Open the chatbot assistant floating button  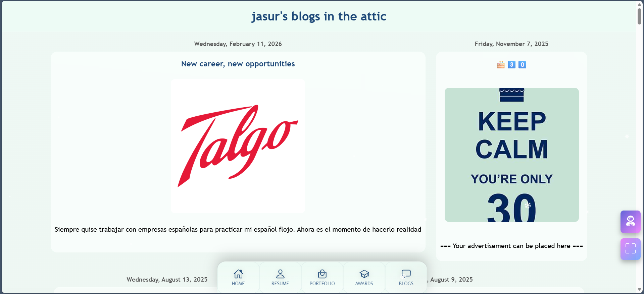(630, 222)
